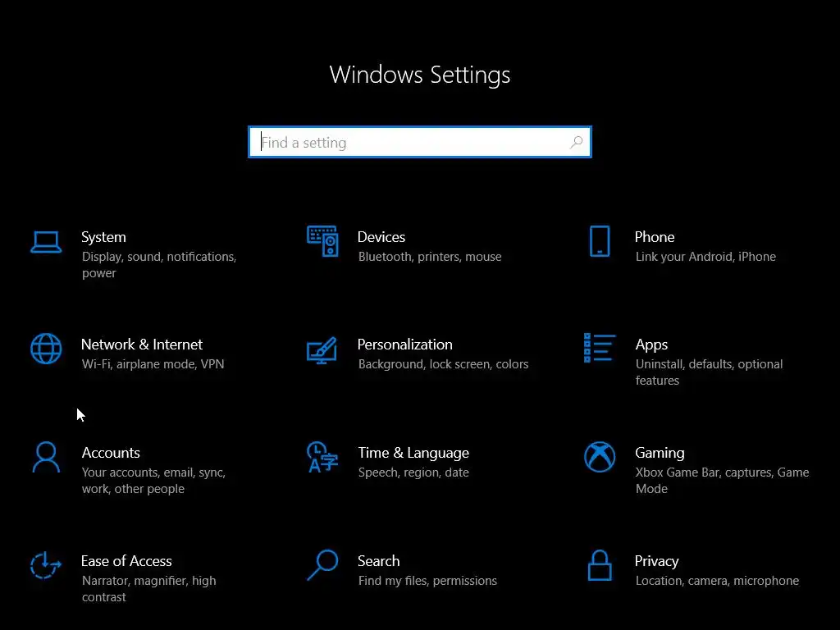Open the Network & Internet globe icon

point(46,349)
